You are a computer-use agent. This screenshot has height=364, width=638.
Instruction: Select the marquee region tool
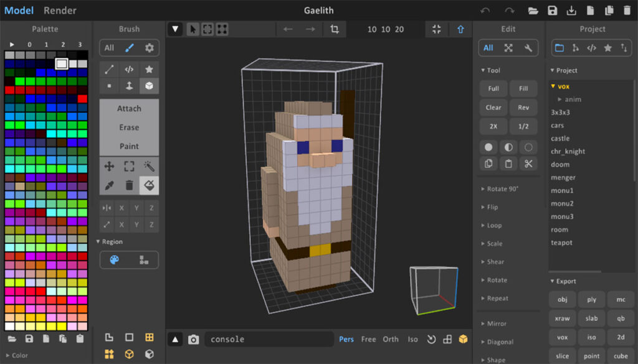pos(129,166)
